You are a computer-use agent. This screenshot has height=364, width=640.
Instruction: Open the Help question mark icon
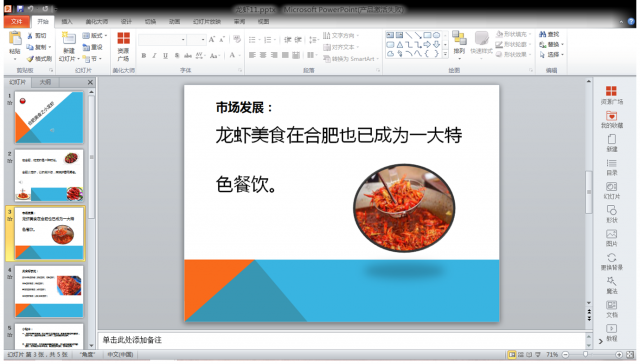[631, 22]
